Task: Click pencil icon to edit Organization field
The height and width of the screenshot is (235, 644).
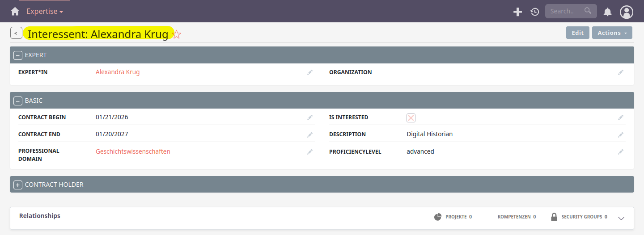Action: (620, 72)
